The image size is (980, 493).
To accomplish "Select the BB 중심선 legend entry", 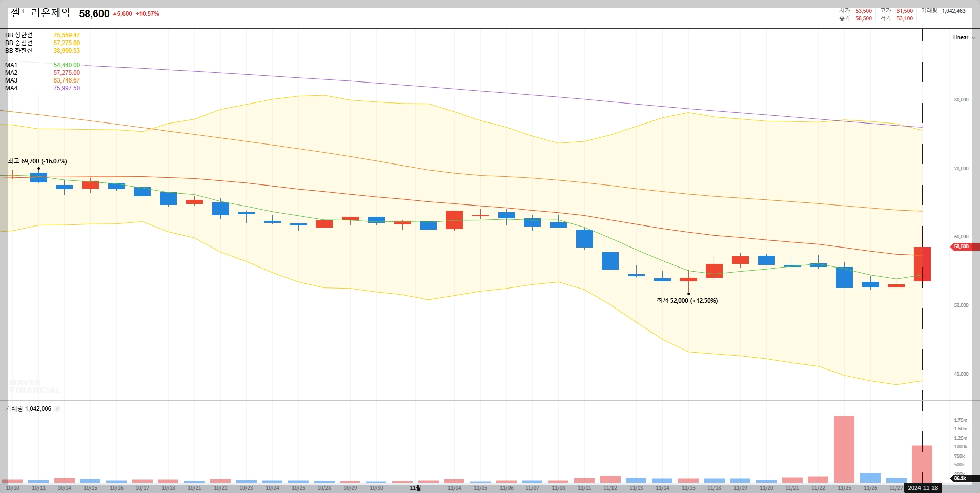I will pyautogui.click(x=19, y=43).
